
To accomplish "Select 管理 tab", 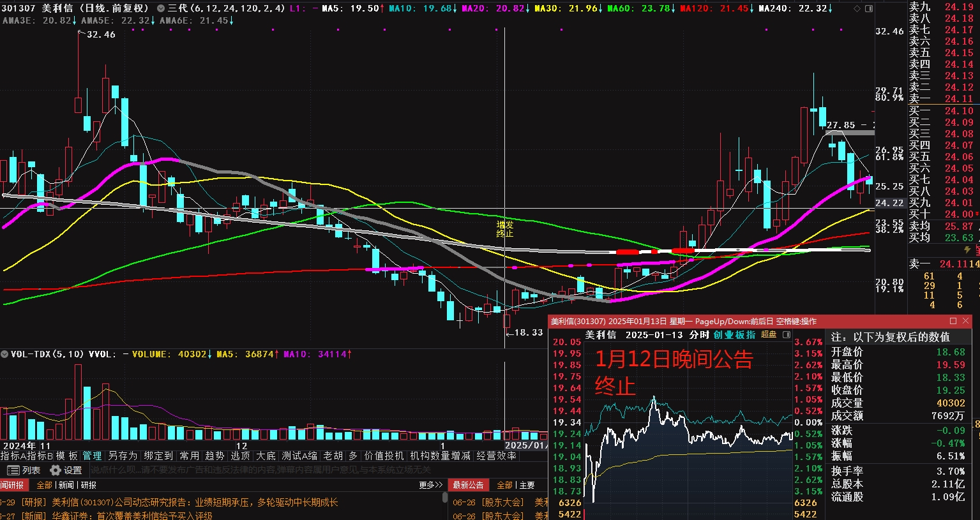I will point(93,456).
